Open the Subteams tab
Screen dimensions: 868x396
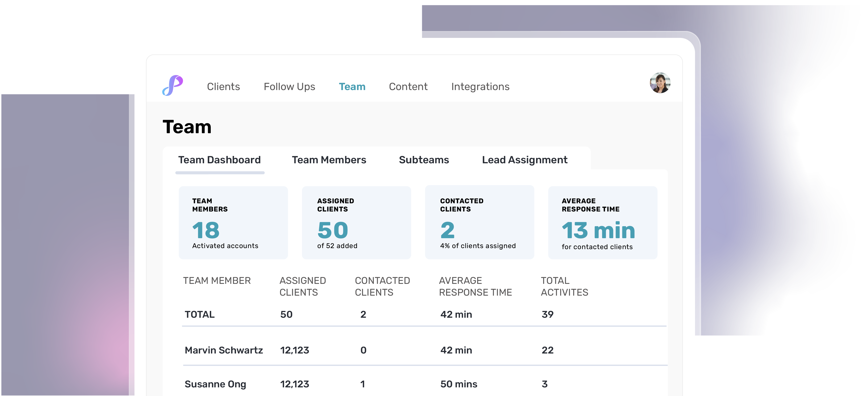(x=424, y=160)
